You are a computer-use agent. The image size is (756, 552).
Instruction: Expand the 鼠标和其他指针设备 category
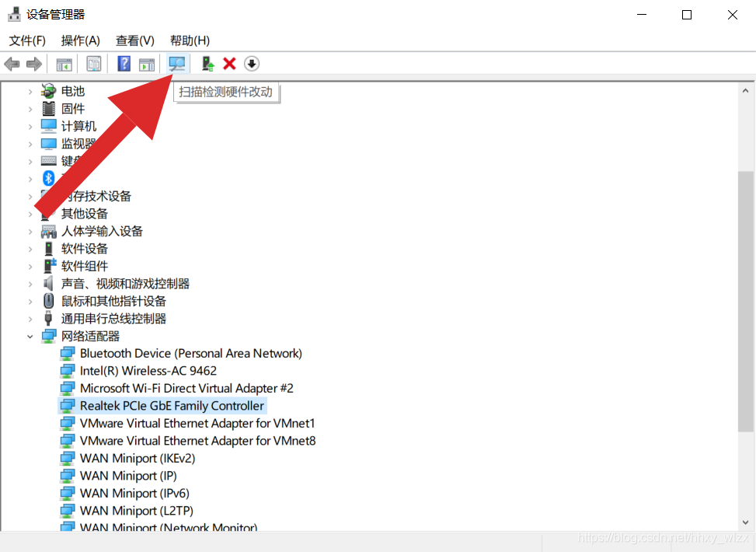[x=30, y=302]
